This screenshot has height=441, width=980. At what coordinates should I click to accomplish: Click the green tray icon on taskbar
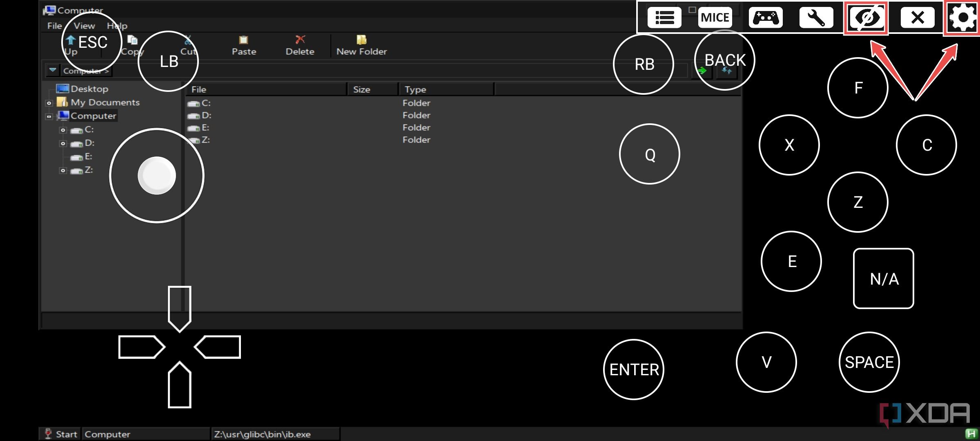[x=971, y=434]
